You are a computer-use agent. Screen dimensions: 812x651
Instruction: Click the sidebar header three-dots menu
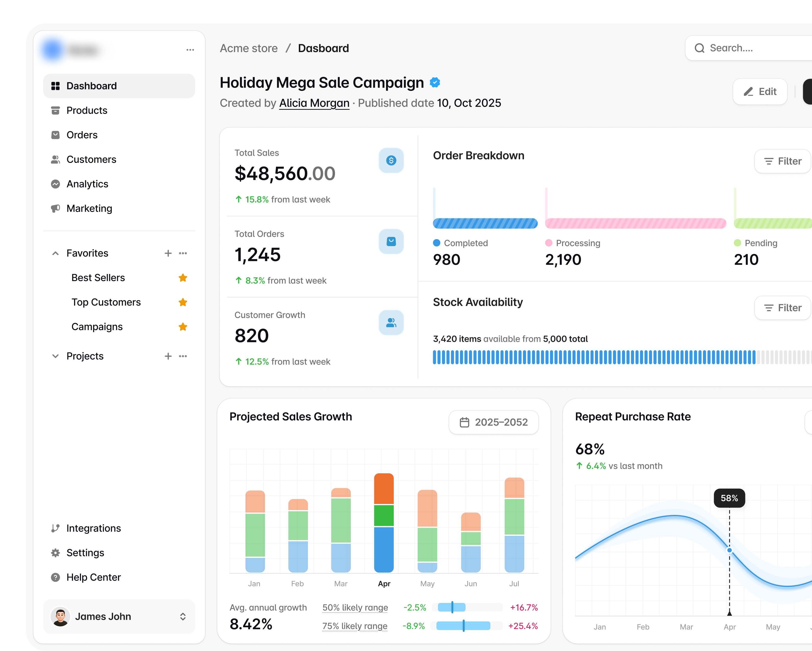pyautogui.click(x=190, y=50)
